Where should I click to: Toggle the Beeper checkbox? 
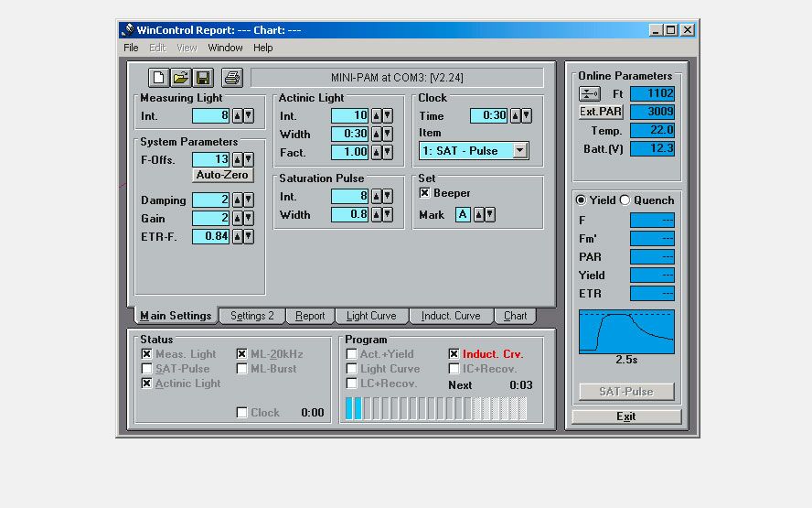(x=424, y=193)
